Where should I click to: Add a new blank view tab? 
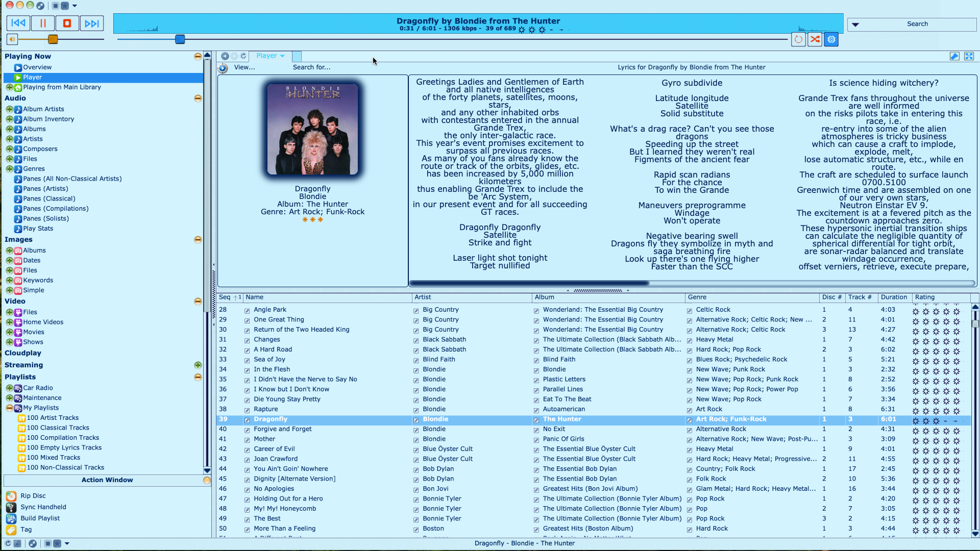(297, 56)
